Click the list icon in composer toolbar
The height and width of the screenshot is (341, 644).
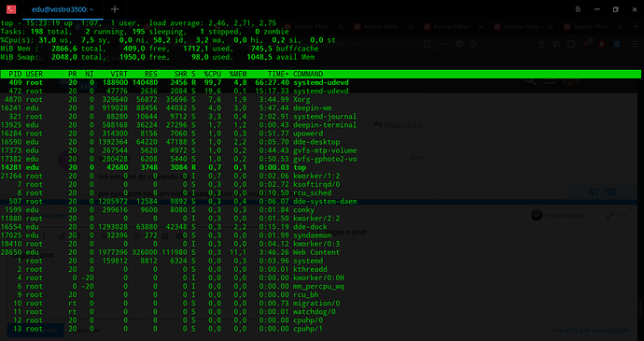tap(137, 236)
